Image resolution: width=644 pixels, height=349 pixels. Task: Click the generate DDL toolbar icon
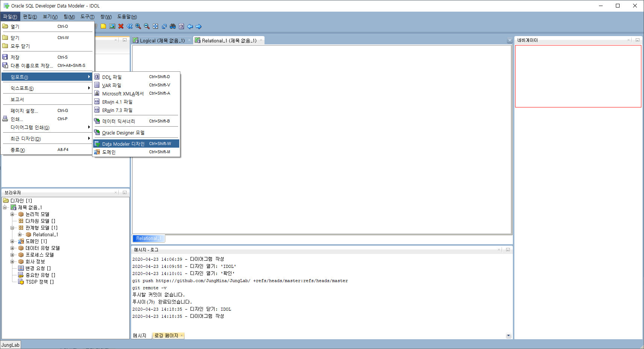tap(181, 26)
